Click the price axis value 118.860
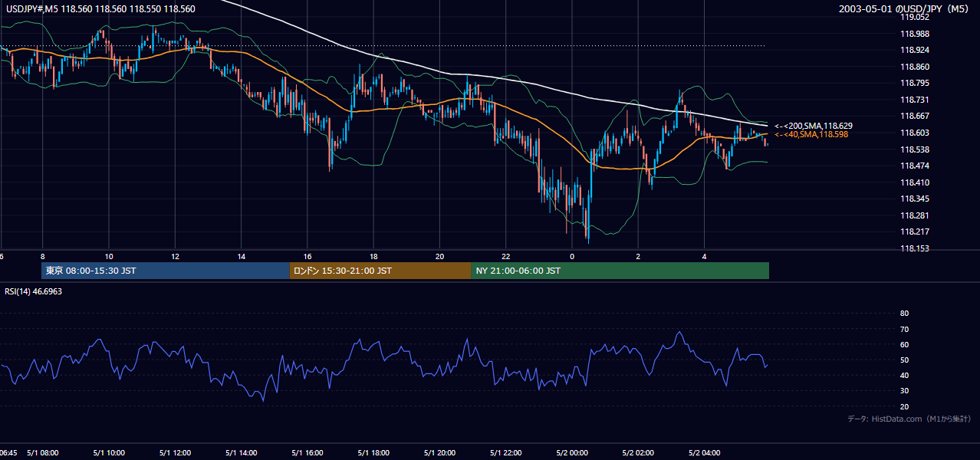This screenshot has width=980, height=460. pyautogui.click(x=914, y=67)
